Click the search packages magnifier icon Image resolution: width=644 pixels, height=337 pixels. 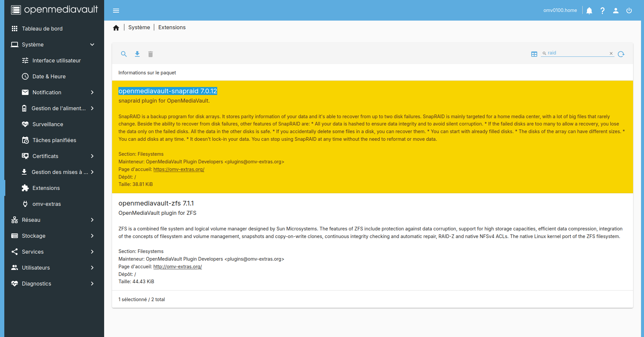click(124, 54)
